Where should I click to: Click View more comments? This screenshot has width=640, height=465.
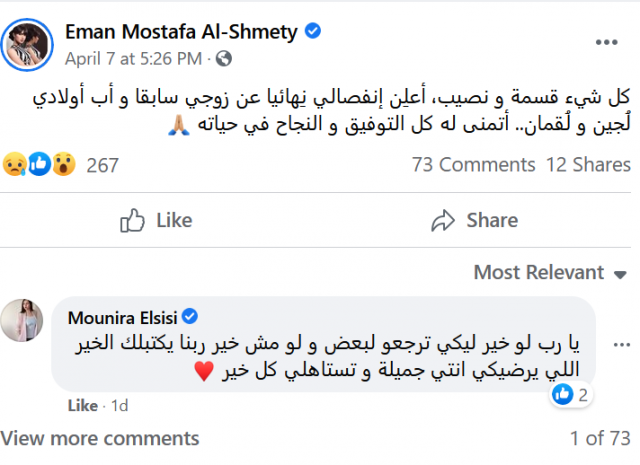pyautogui.click(x=100, y=437)
